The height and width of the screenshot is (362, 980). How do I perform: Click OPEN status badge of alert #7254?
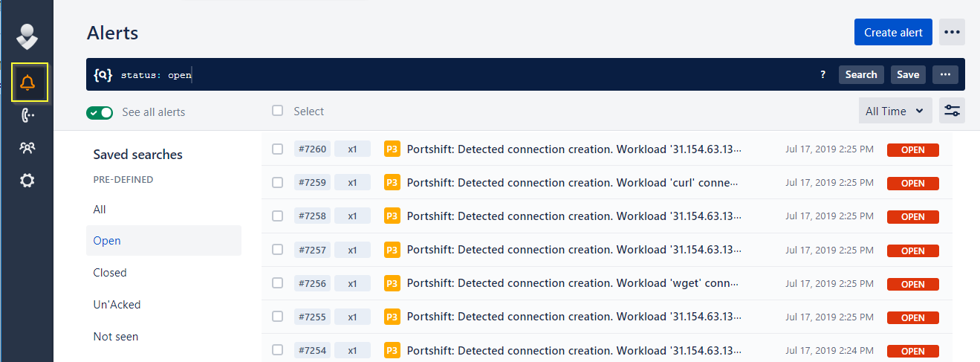pyautogui.click(x=913, y=351)
